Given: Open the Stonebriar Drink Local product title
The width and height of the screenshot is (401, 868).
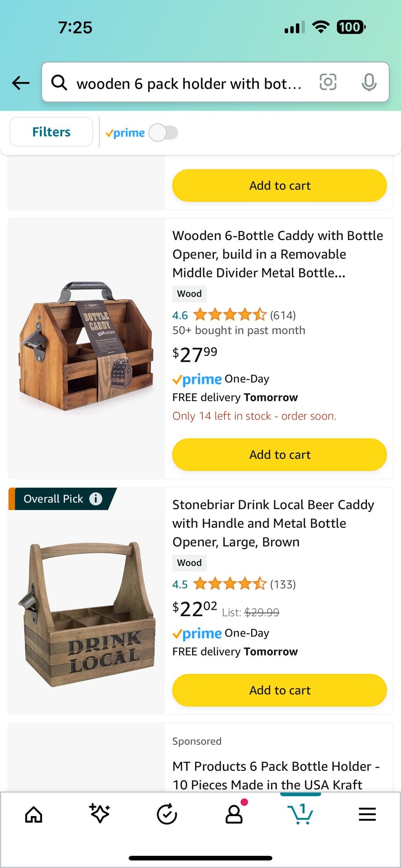Looking at the screenshot, I should (x=273, y=523).
